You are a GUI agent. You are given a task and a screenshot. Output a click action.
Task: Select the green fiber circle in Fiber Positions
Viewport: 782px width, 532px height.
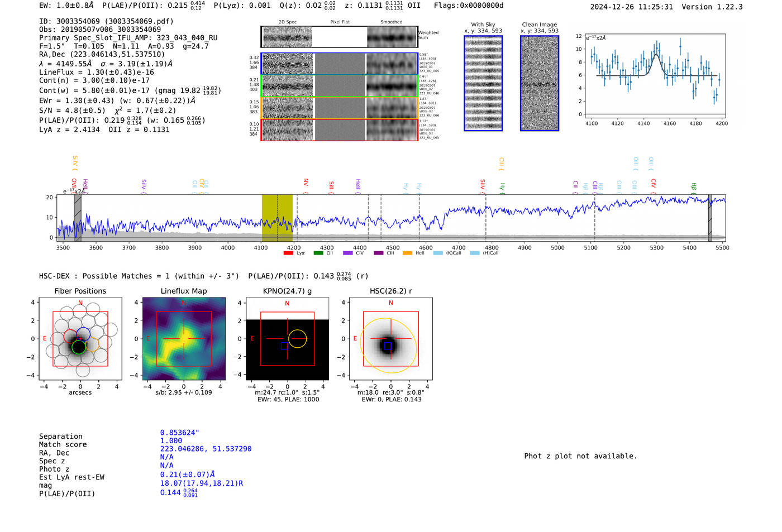pos(79,347)
